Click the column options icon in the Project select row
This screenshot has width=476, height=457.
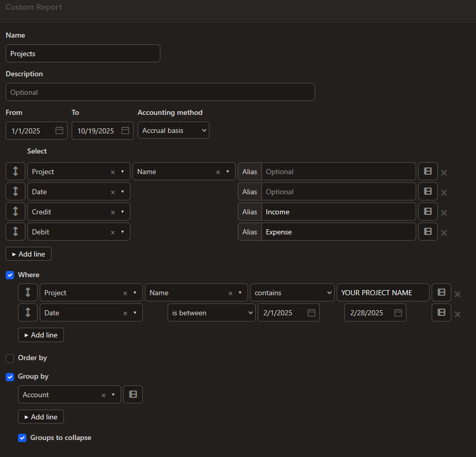click(428, 172)
